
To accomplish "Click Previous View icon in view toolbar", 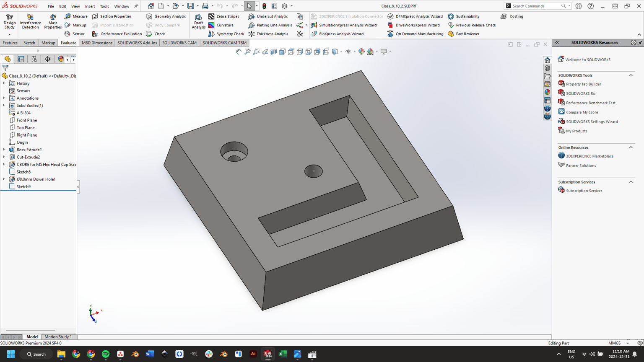I will click(x=265, y=52).
